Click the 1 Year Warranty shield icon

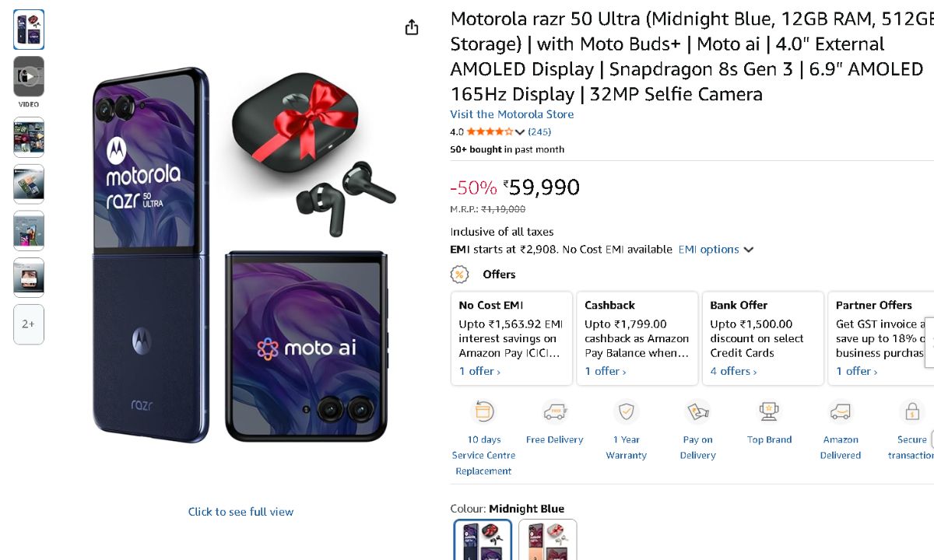626,411
